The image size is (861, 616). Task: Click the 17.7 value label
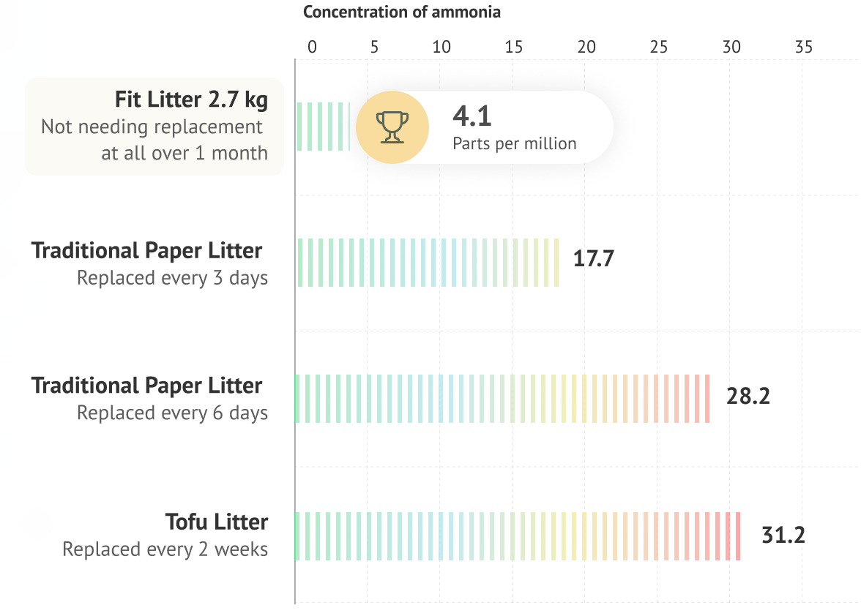593,260
